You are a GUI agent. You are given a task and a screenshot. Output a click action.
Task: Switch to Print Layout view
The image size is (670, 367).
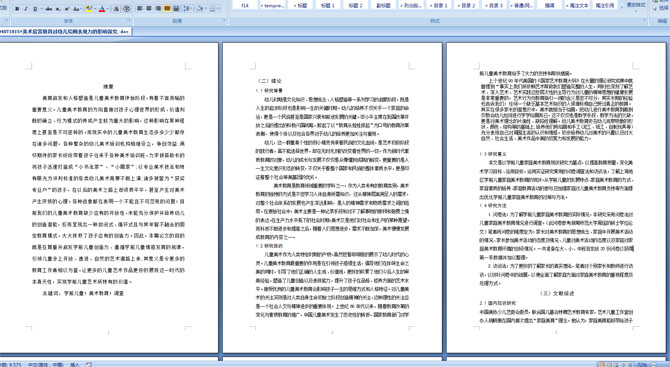(602, 364)
